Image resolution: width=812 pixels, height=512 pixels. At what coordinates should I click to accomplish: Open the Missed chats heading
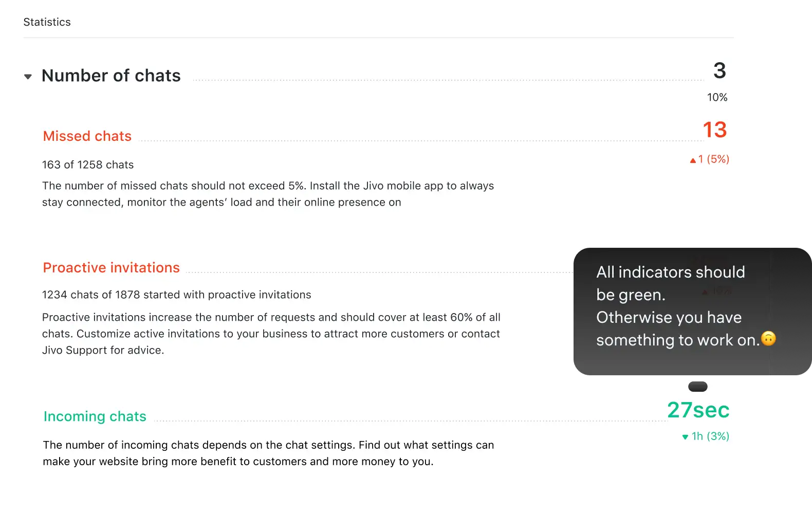87,136
